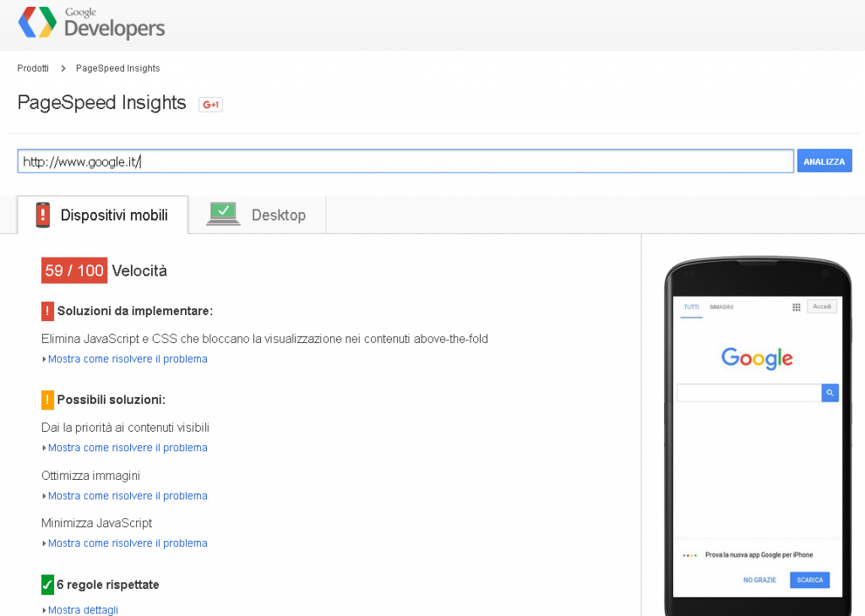Click Accedi button in phone preview
Image resolution: width=865 pixels, height=616 pixels.
[x=822, y=307]
